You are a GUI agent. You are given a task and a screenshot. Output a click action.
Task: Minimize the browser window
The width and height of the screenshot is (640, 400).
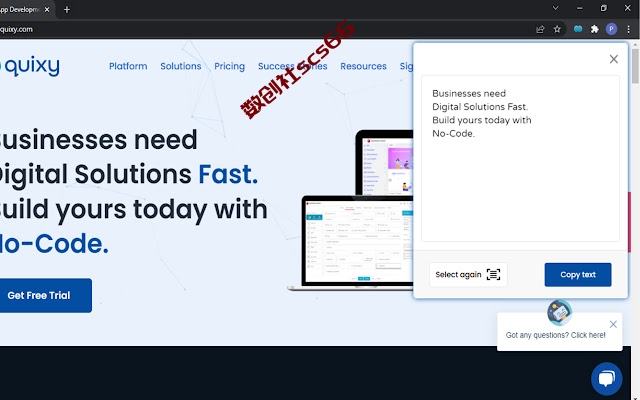pyautogui.click(x=580, y=8)
